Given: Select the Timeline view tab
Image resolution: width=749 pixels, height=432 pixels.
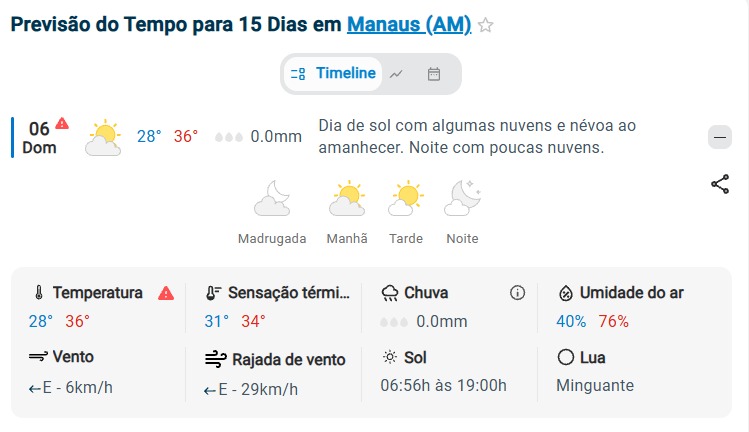Looking at the screenshot, I should [x=333, y=74].
